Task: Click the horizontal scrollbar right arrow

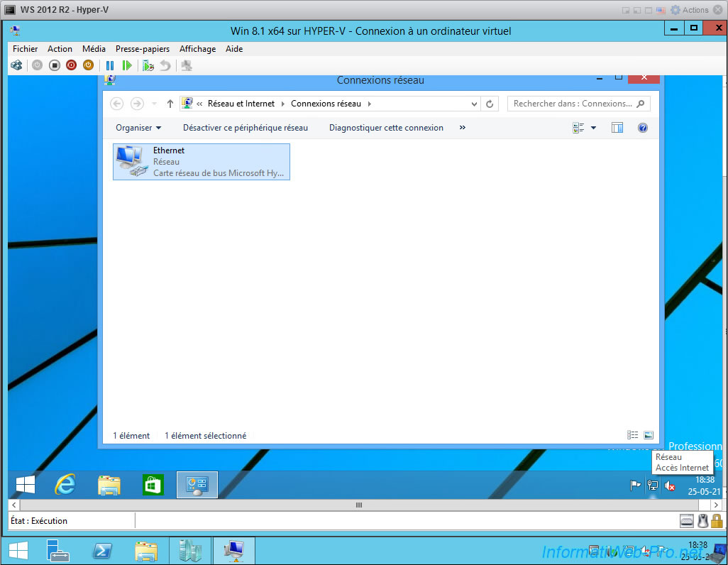Action: pos(716,505)
